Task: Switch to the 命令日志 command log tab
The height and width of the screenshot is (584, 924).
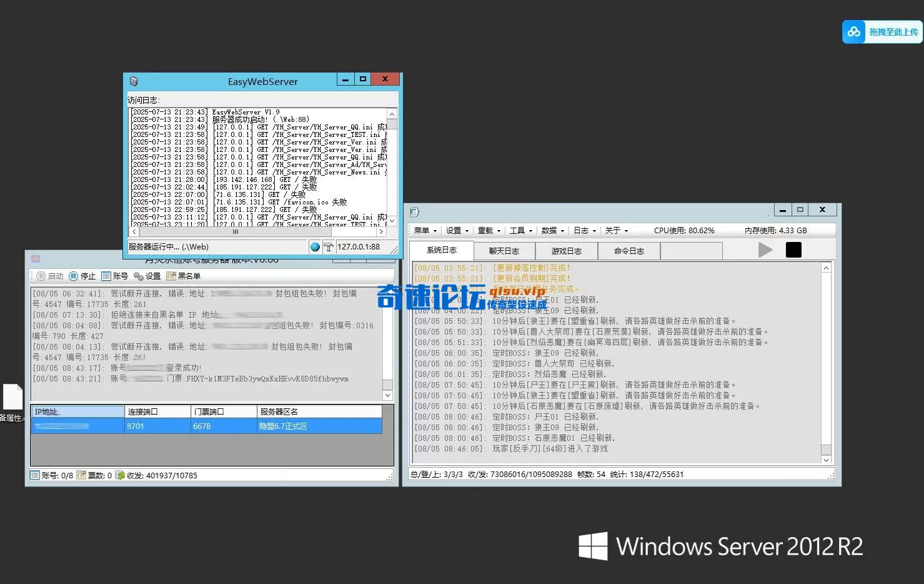Action: pos(629,251)
